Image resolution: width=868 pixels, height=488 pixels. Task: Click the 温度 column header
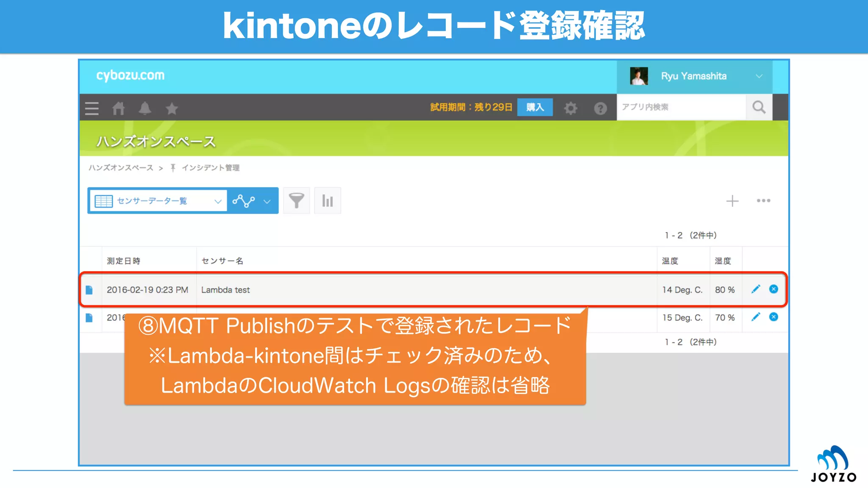coord(670,261)
